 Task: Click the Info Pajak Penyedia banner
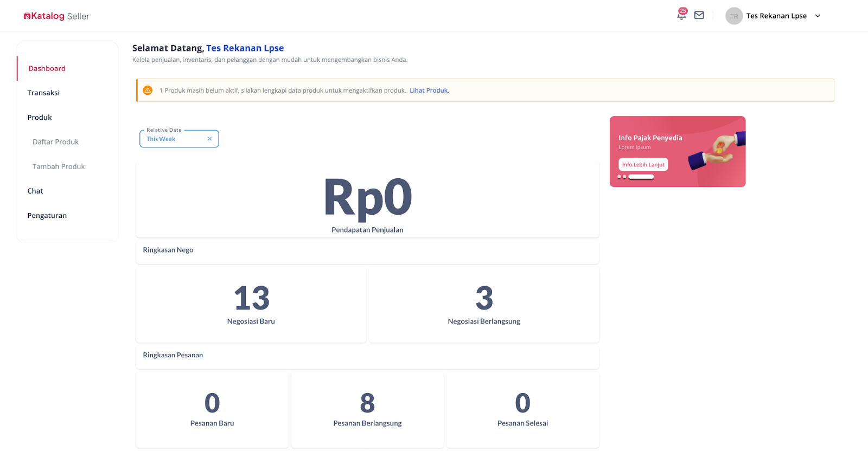pyautogui.click(x=678, y=151)
